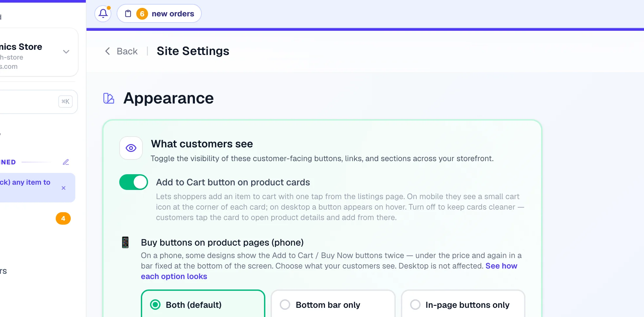Click the phone icon beside Buy buttons
The width and height of the screenshot is (644, 317).
pos(125,242)
